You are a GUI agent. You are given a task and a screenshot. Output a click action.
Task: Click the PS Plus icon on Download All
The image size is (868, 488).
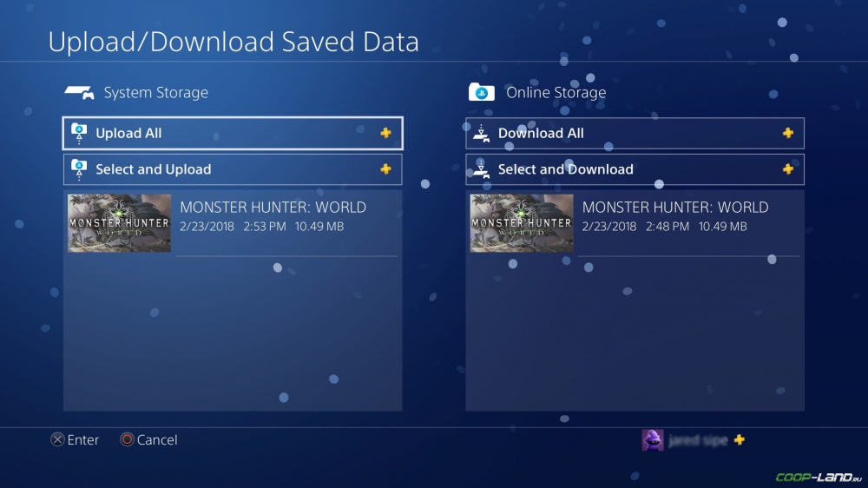point(788,133)
